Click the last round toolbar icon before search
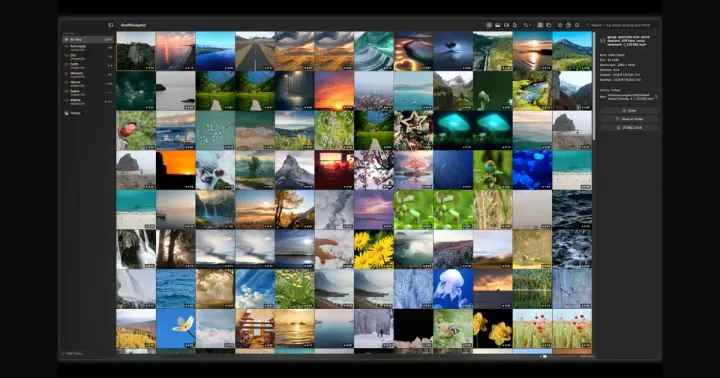Image resolution: width=720 pixels, height=378 pixels. click(577, 25)
